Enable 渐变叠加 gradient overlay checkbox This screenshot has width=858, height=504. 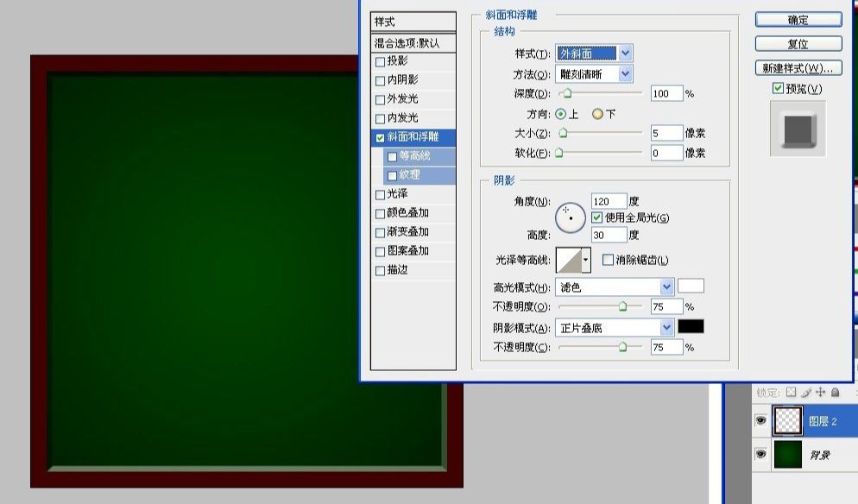(x=380, y=232)
